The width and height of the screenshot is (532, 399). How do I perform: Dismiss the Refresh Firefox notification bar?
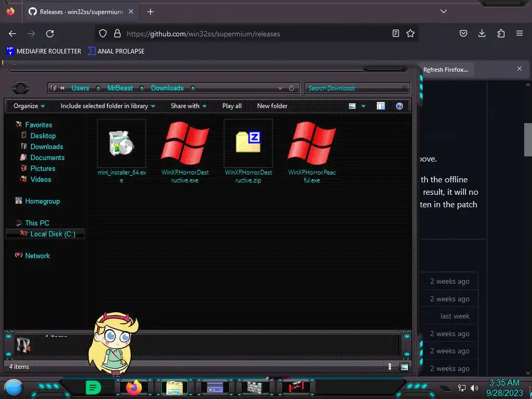(x=520, y=69)
